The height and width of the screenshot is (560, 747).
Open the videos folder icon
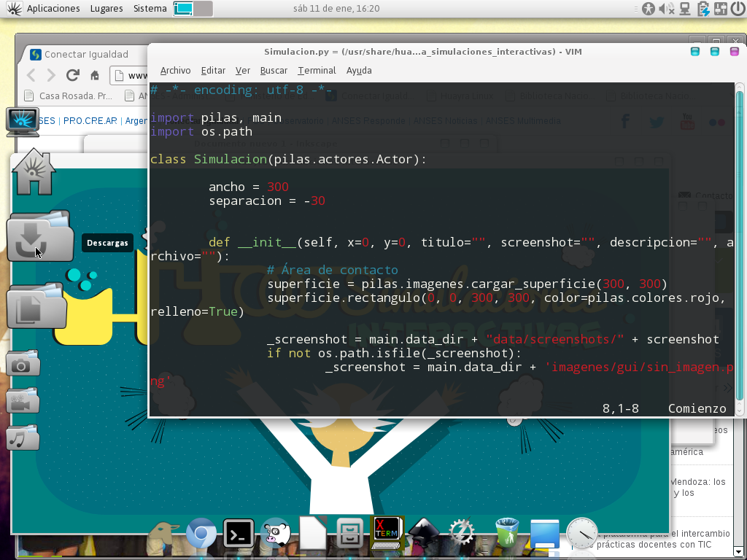pos(23,400)
